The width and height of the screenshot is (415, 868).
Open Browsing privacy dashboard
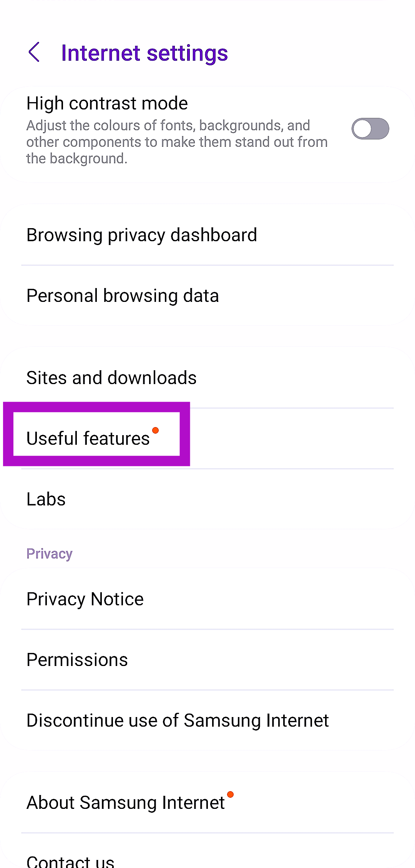[x=141, y=235]
